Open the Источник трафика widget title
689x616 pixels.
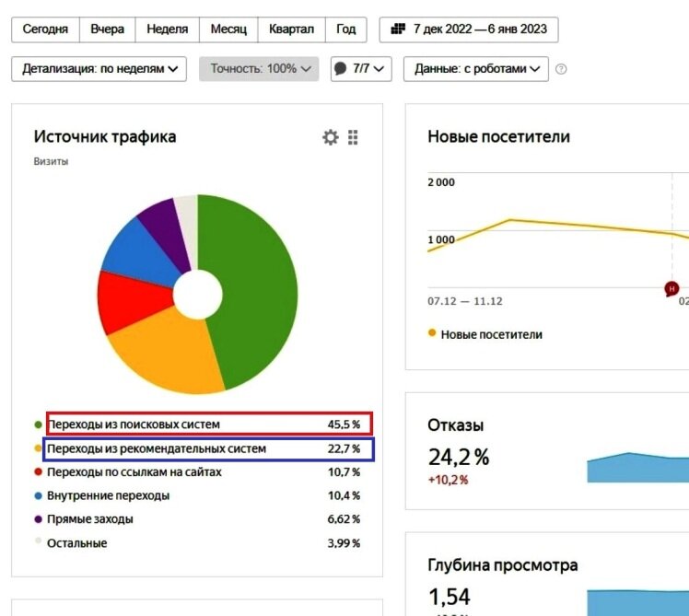point(105,136)
